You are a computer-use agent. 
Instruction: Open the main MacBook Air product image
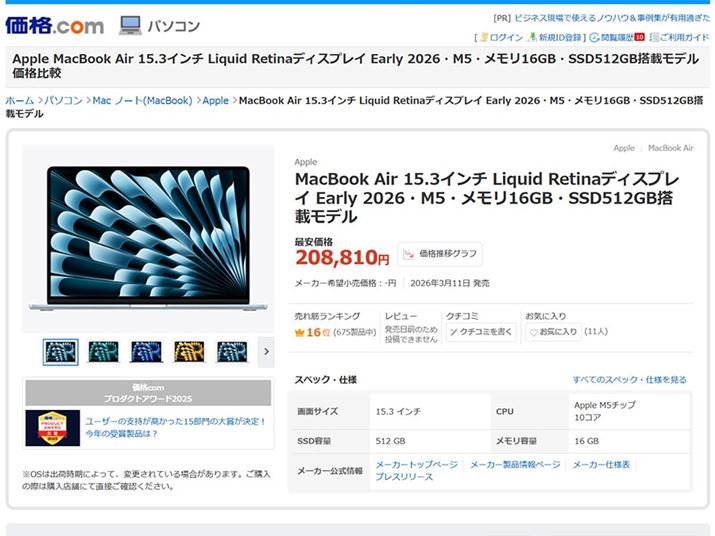click(148, 237)
